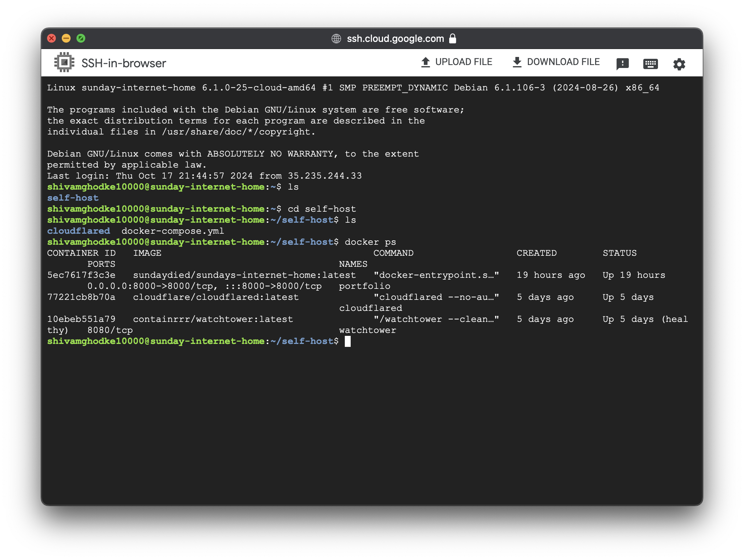
Task: Click the NAMES column header
Action: [x=353, y=264]
